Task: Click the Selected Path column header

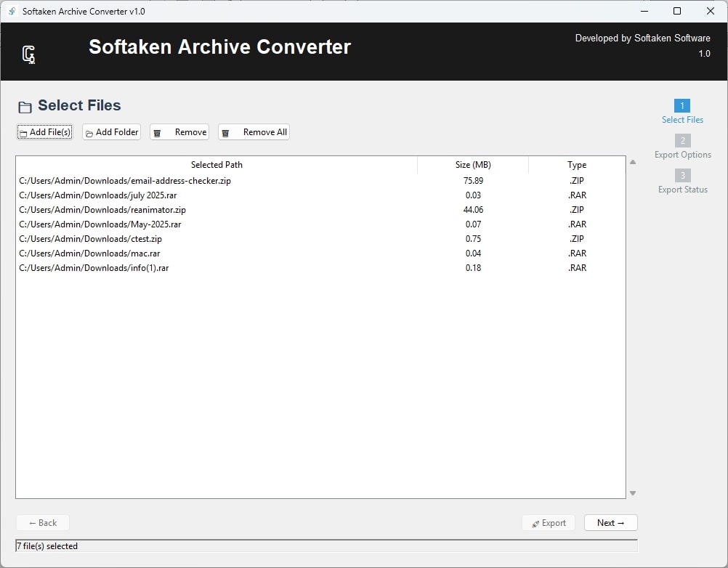Action: click(216, 165)
